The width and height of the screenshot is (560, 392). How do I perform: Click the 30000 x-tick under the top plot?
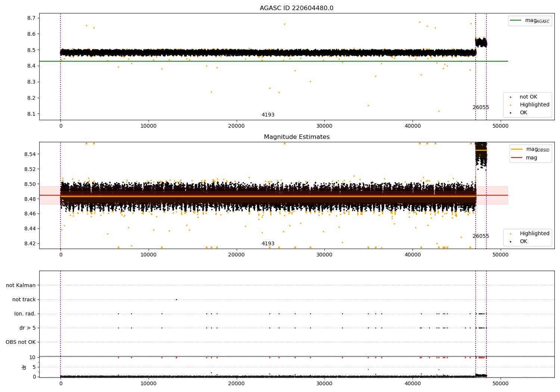pos(324,126)
